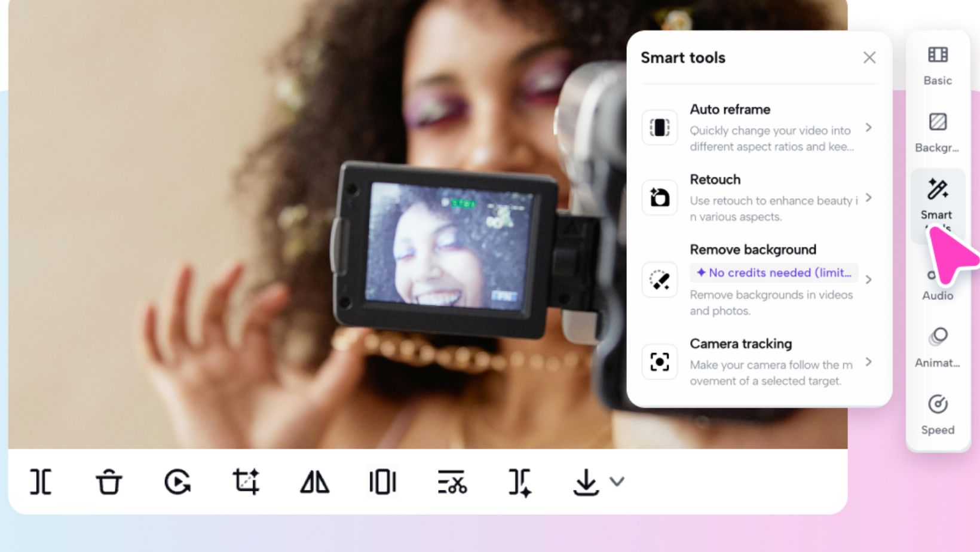Open the Speed sidebar tab
The height and width of the screenshot is (552, 980).
click(x=938, y=414)
